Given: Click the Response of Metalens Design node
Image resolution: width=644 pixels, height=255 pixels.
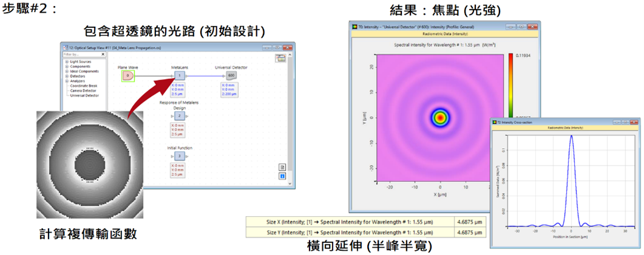Looking at the screenshot, I should [180, 115].
